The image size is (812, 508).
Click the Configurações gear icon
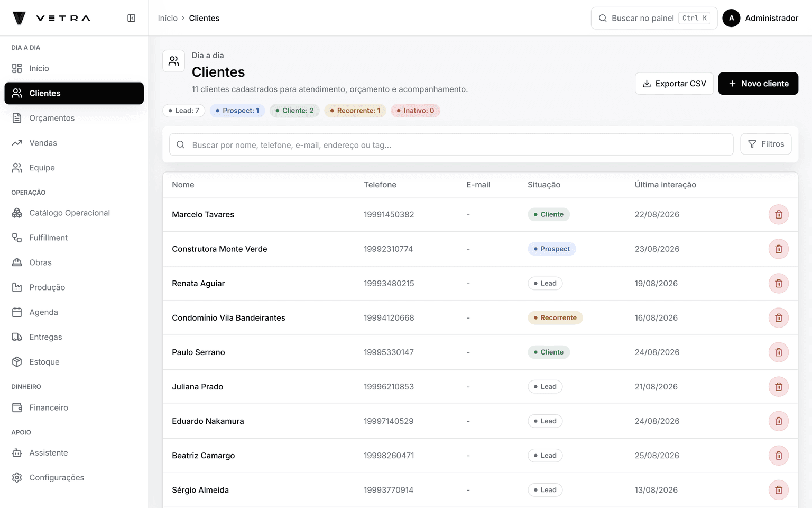pos(17,478)
